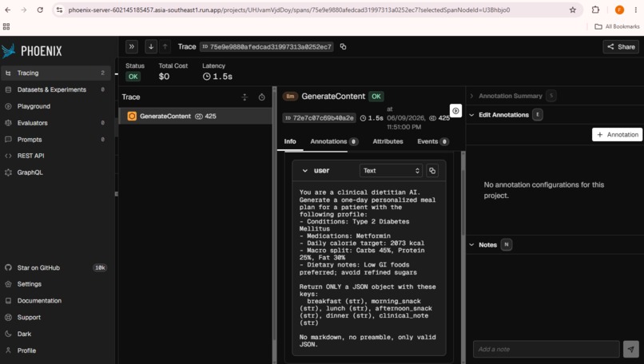Open Datasets & Experiments page

pyautogui.click(x=56, y=89)
